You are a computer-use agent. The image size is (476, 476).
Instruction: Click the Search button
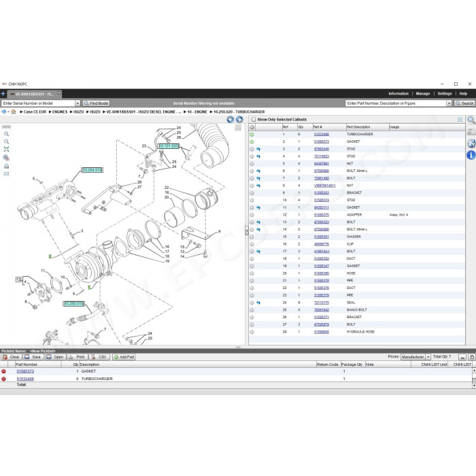(x=464, y=103)
